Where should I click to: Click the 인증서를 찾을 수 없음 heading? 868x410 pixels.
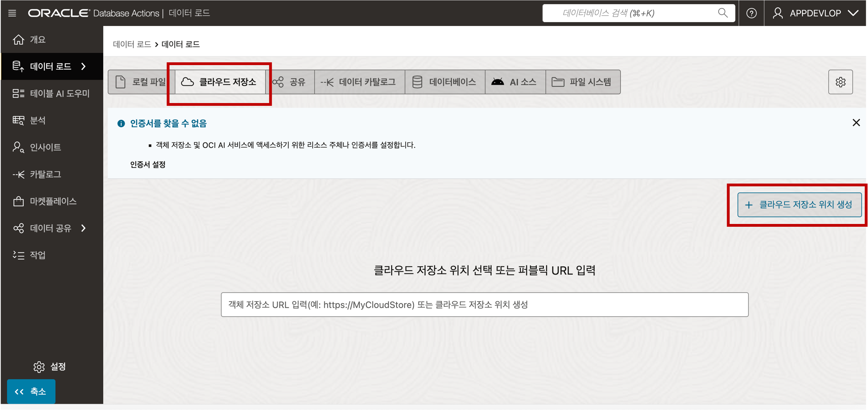tap(168, 123)
